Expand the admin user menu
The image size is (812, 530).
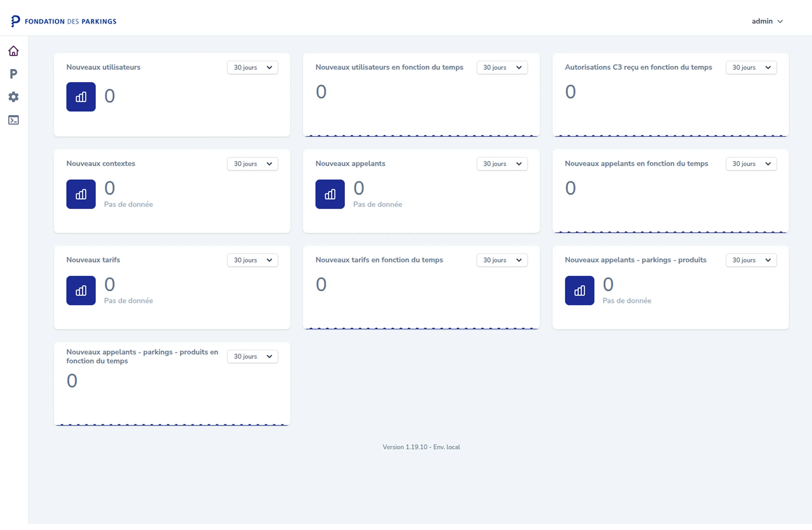(767, 21)
